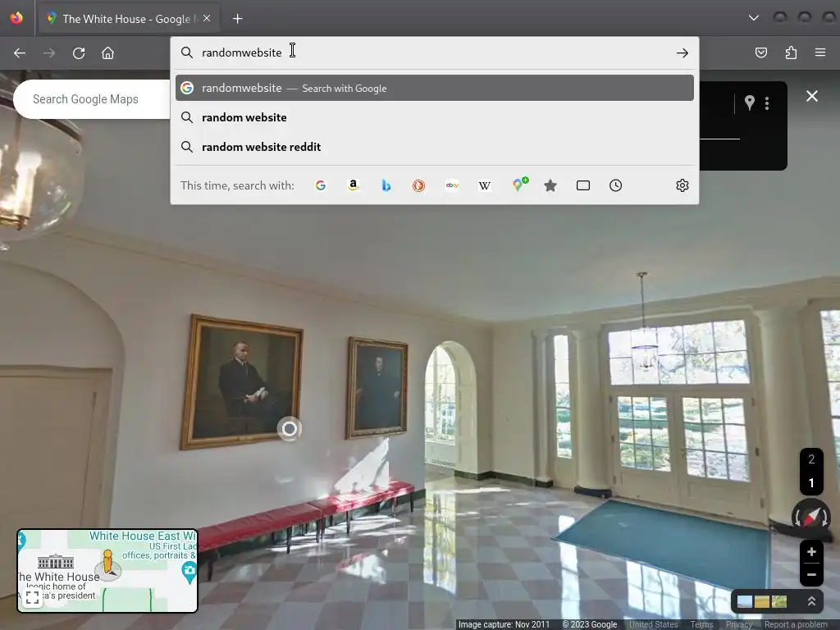The image size is (840, 630).
Task: Close The White House browser tab
Action: tap(207, 18)
